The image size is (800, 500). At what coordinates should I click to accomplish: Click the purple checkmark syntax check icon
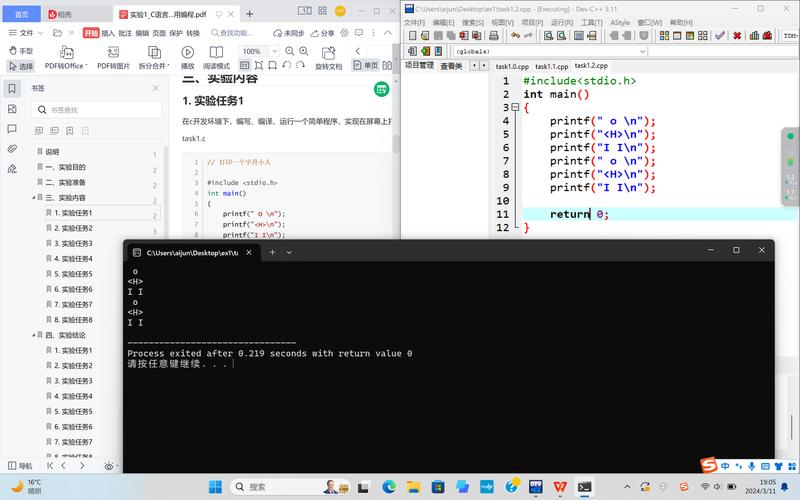[719, 35]
